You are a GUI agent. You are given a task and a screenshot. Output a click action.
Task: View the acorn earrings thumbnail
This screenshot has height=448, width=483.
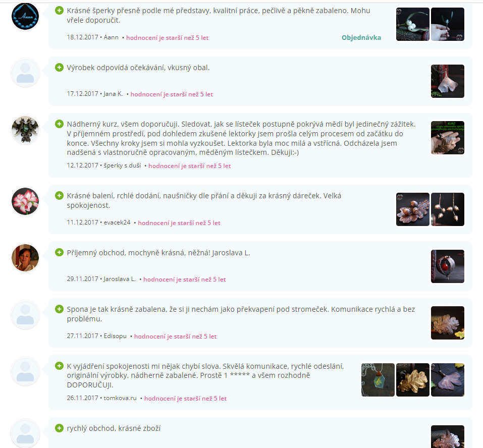tap(448, 209)
